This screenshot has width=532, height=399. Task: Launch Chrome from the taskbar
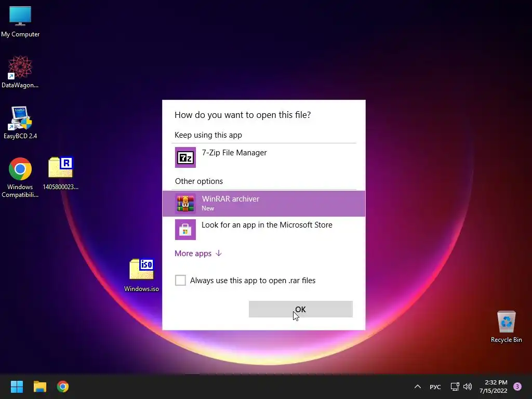(x=63, y=387)
